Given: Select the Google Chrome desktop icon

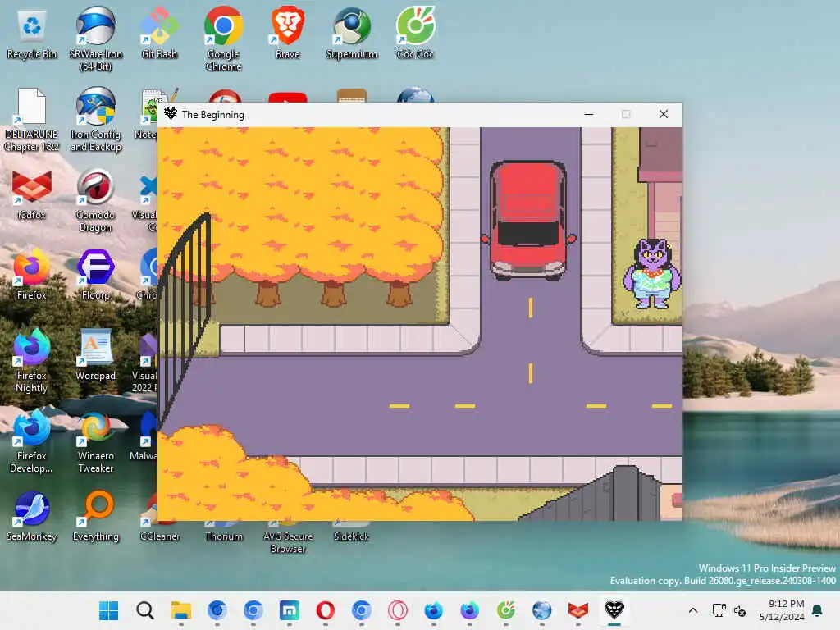Looking at the screenshot, I should tap(223, 39).
